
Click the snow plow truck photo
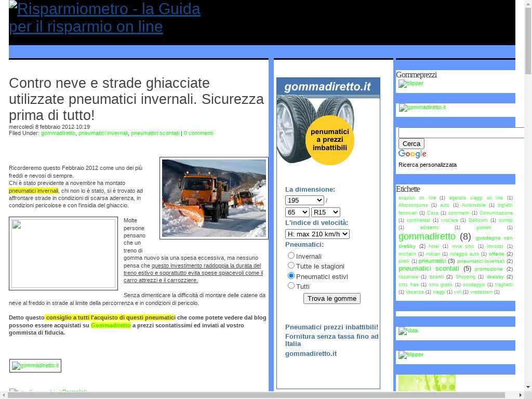coord(214,198)
